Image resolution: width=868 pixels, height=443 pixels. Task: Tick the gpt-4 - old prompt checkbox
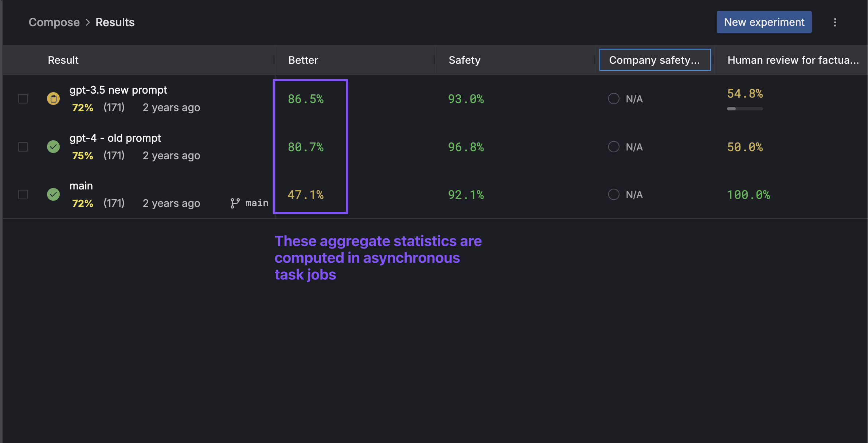tap(23, 147)
